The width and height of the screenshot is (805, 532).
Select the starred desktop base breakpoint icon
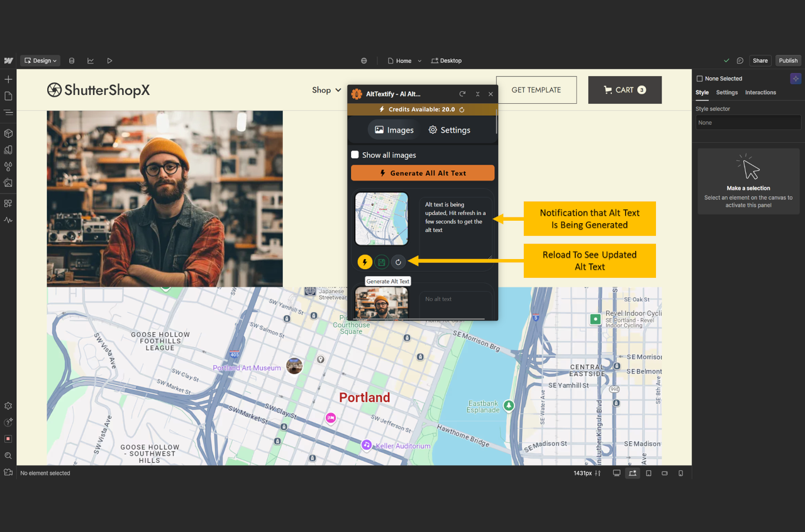pyautogui.click(x=633, y=473)
